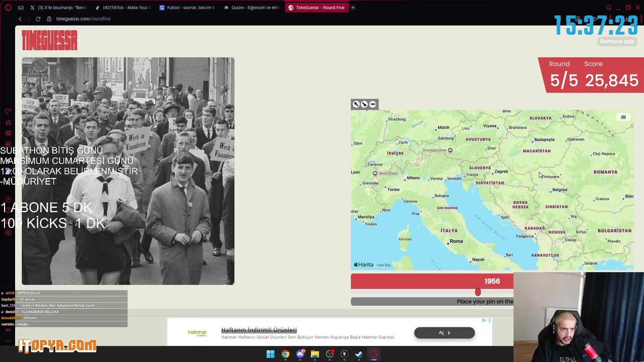Toggle the map style icon in map corner
This screenshot has width=644, height=362.
(x=623, y=117)
